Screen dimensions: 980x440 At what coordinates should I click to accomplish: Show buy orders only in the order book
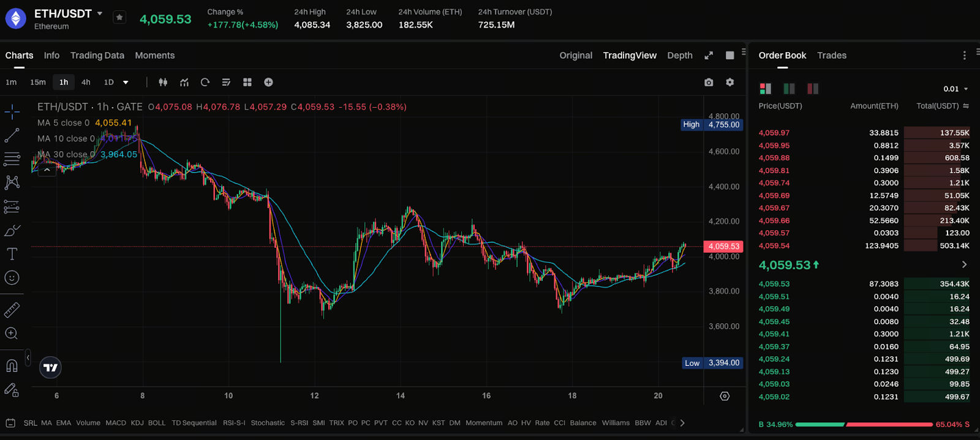[789, 89]
